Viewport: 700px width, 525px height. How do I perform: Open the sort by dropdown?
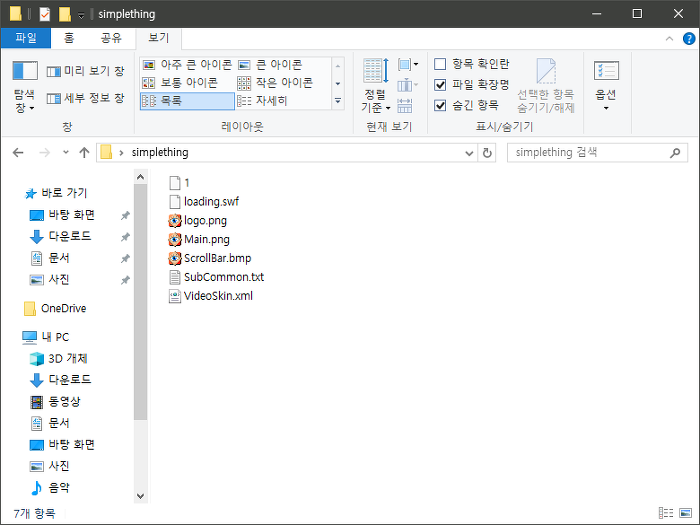click(x=376, y=85)
